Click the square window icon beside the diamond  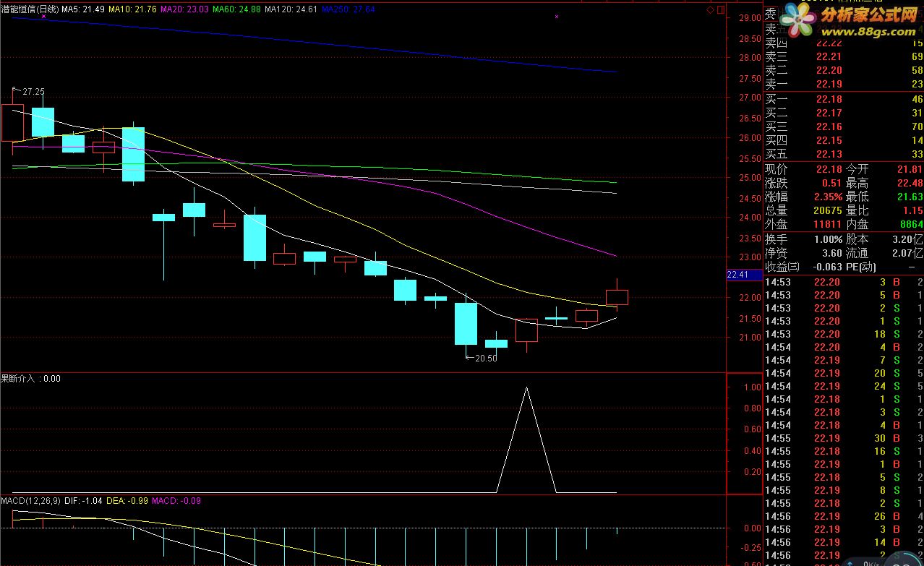click(720, 9)
